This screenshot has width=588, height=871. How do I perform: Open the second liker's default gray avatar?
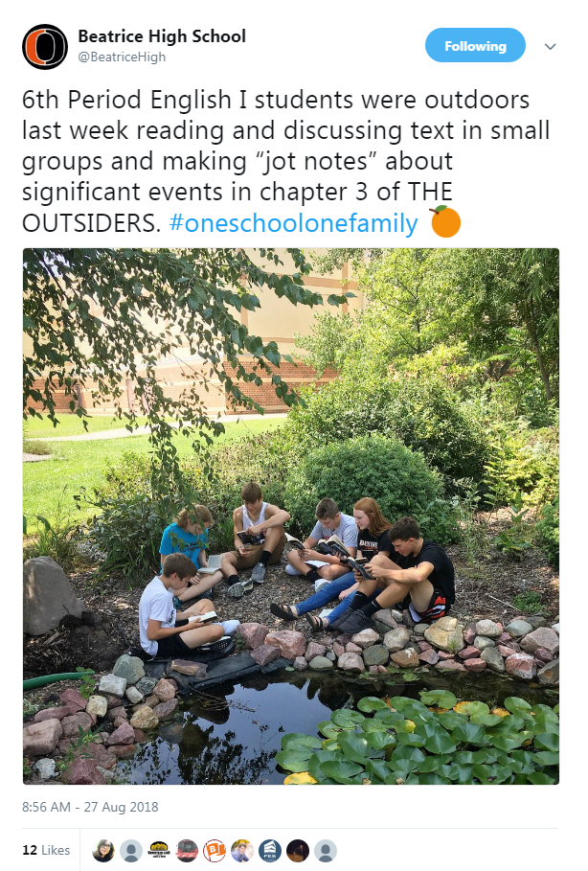click(x=131, y=851)
